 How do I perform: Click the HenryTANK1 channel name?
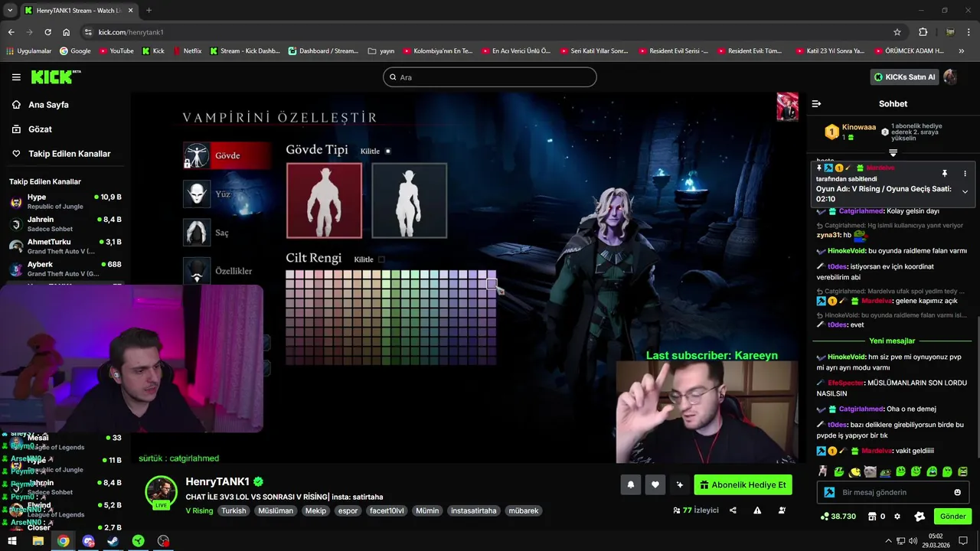[x=217, y=482]
